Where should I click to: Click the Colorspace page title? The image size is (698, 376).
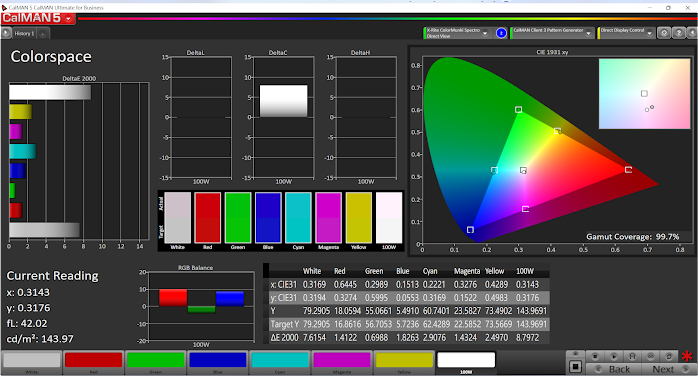pos(51,57)
